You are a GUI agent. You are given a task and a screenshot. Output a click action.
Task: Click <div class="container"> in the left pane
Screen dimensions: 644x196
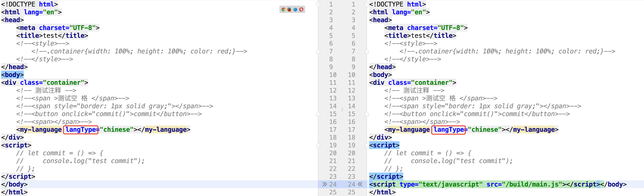point(44,82)
